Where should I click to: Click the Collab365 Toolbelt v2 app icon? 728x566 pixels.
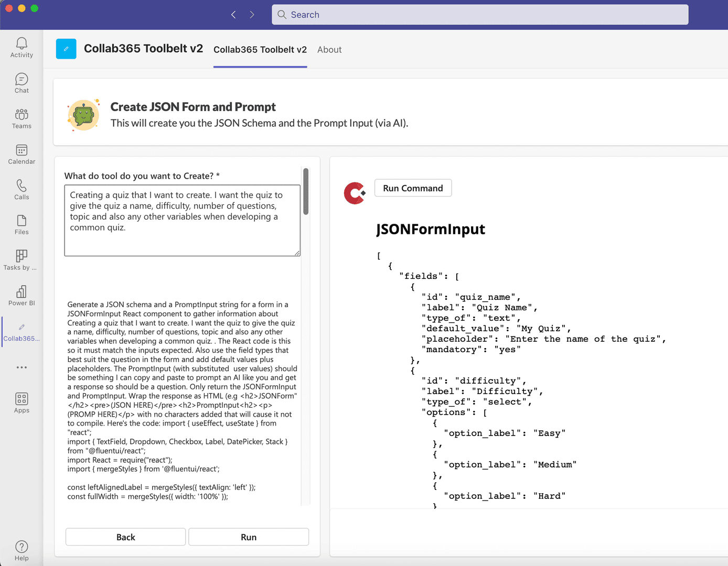pos(66,48)
